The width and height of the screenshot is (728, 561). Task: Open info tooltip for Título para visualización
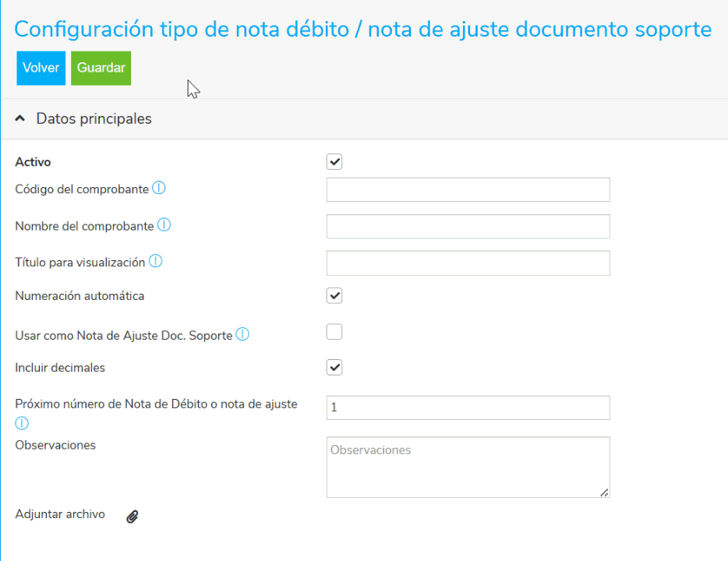(156, 262)
